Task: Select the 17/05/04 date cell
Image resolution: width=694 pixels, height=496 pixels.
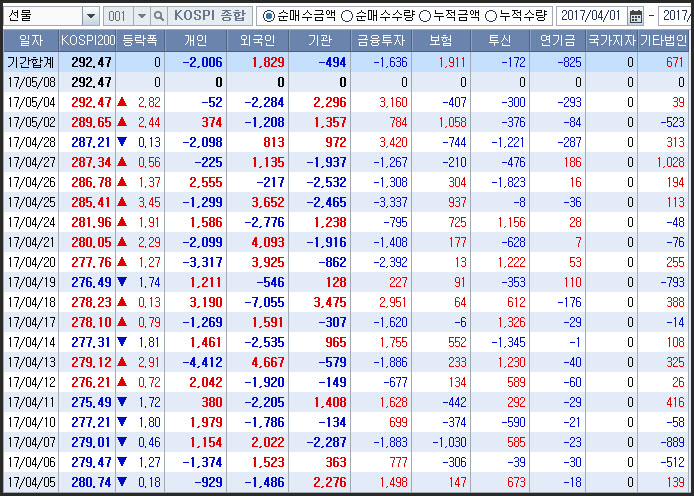Action: coord(31,102)
